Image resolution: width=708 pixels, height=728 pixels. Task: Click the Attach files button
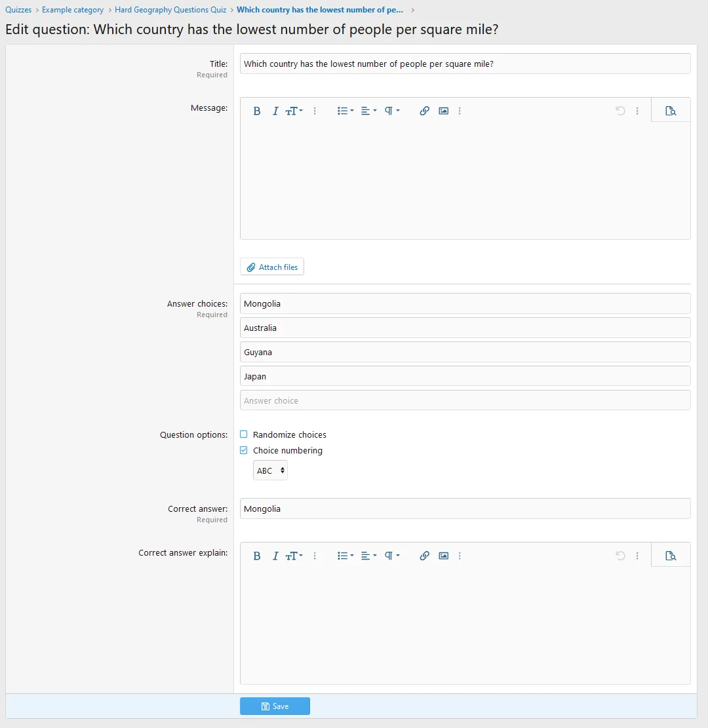pyautogui.click(x=272, y=267)
